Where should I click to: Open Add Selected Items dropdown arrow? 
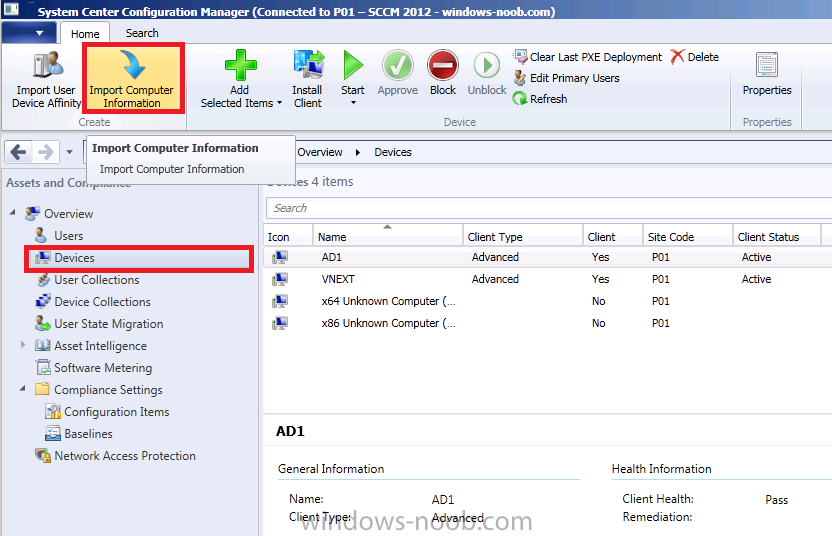[x=280, y=103]
